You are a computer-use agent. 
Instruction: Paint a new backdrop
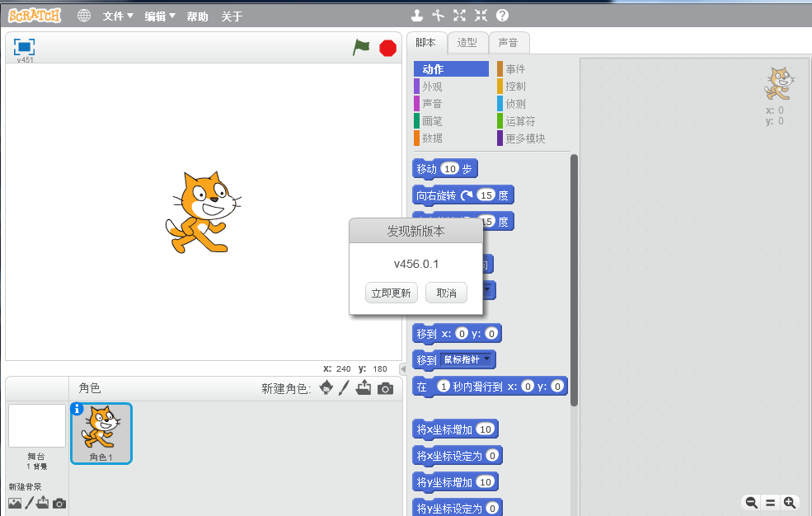click(29, 503)
